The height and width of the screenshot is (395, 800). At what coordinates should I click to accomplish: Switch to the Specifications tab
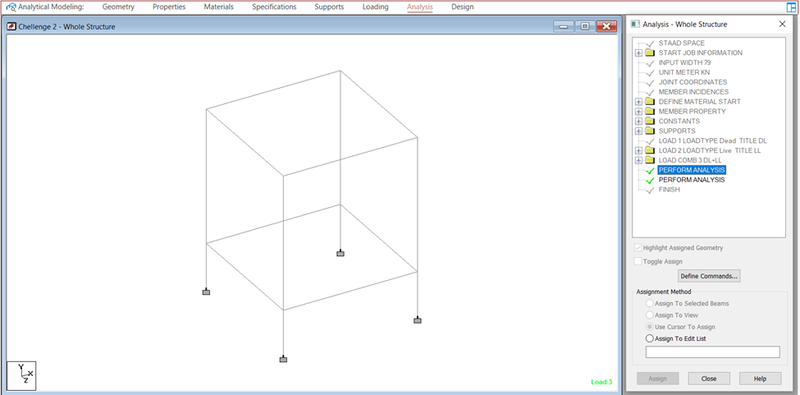tap(274, 7)
